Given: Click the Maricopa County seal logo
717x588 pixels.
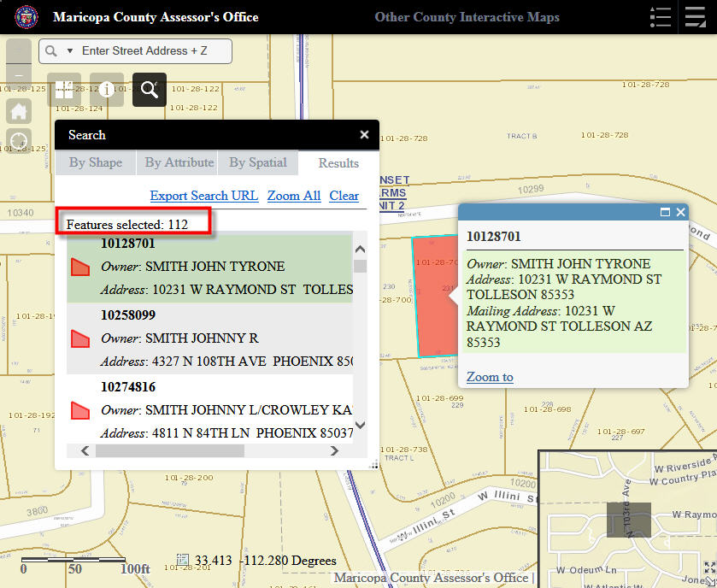Looking at the screenshot, I should tap(26, 17).
